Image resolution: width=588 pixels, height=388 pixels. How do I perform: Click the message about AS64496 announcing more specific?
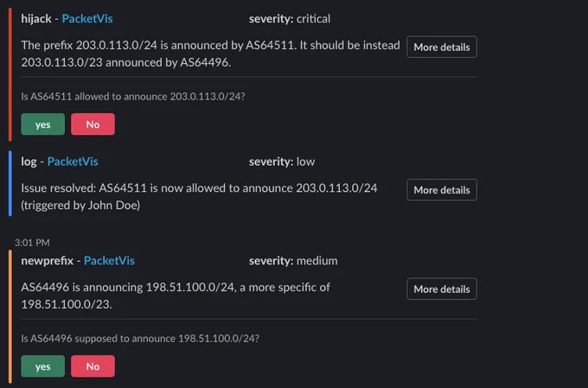pyautogui.click(x=176, y=296)
